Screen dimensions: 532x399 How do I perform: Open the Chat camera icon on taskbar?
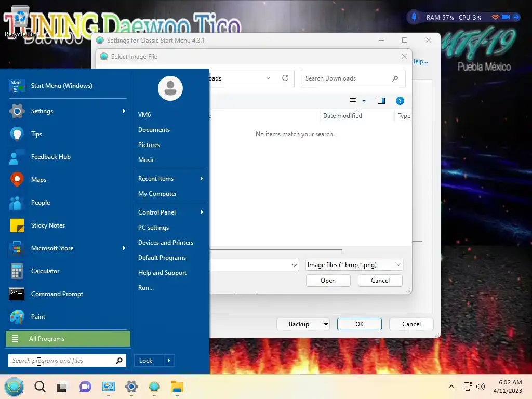[x=85, y=387]
